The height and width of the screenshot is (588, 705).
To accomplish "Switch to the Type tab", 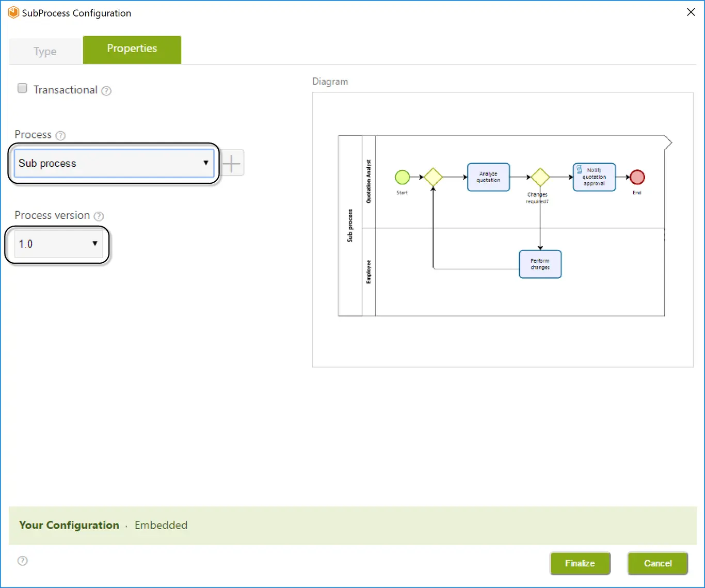I will click(x=45, y=51).
